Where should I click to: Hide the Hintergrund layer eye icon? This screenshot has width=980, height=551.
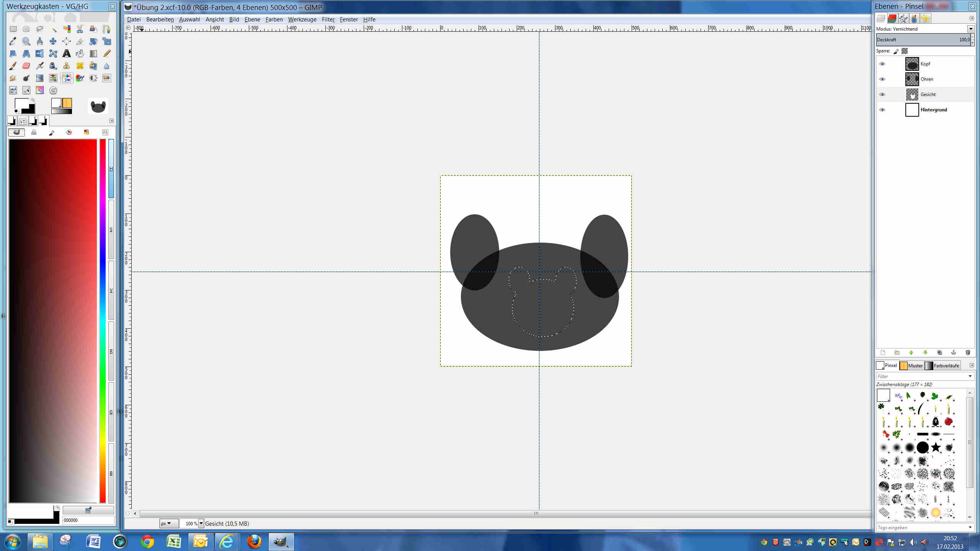[x=882, y=110]
